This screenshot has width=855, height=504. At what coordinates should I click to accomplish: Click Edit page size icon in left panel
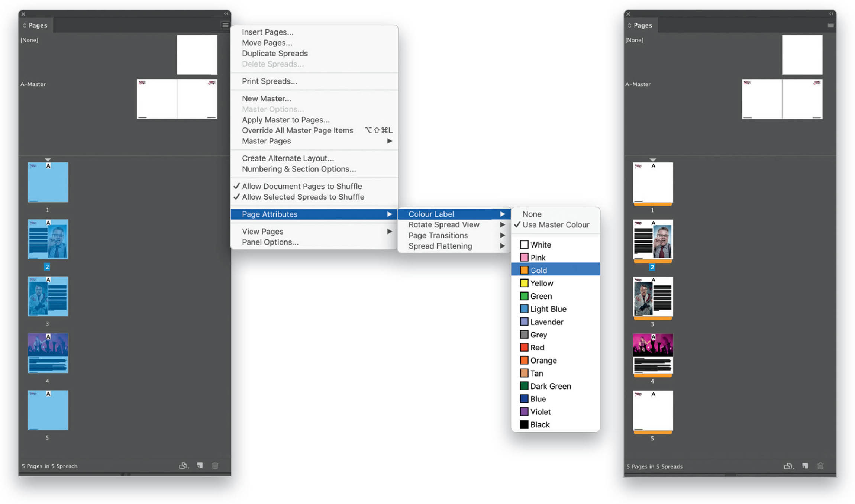click(x=184, y=466)
